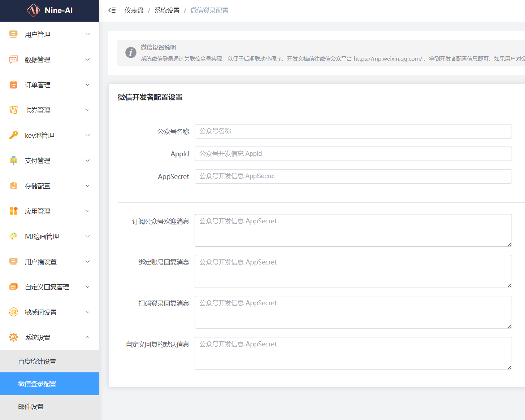Viewport: 525px width, 420px height.
Task: Click the 系统设置 gear icon
Action: click(13, 337)
